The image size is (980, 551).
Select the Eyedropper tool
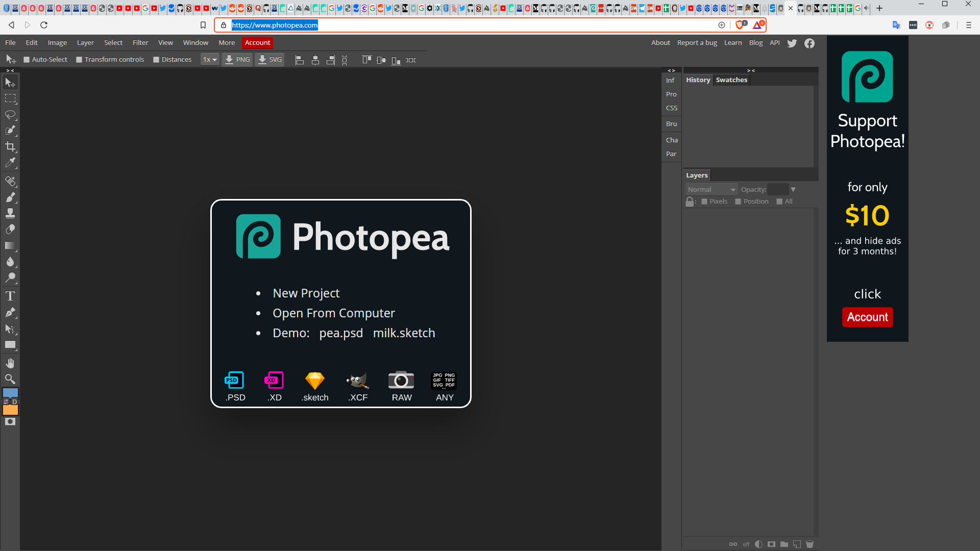[10, 163]
